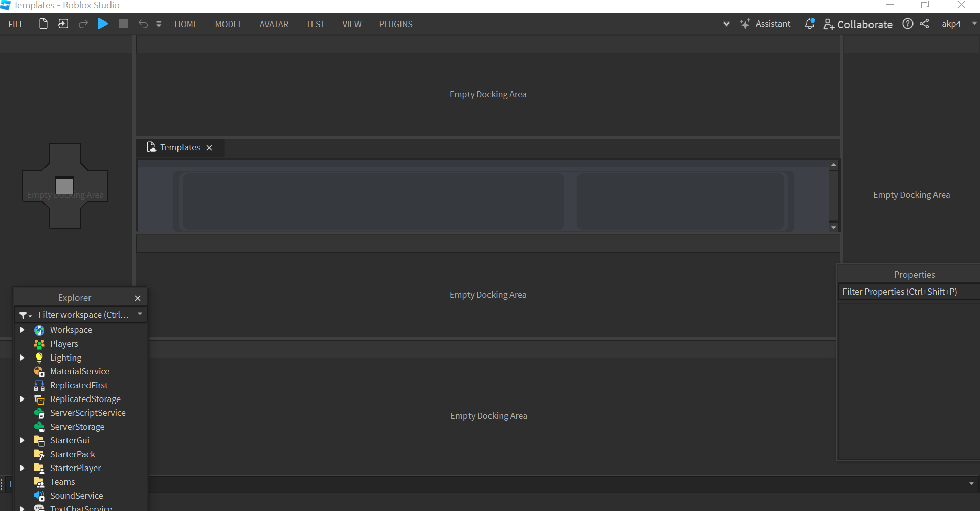980x511 pixels.
Task: Select SoundService in the Explorer
Action: [x=76, y=496]
